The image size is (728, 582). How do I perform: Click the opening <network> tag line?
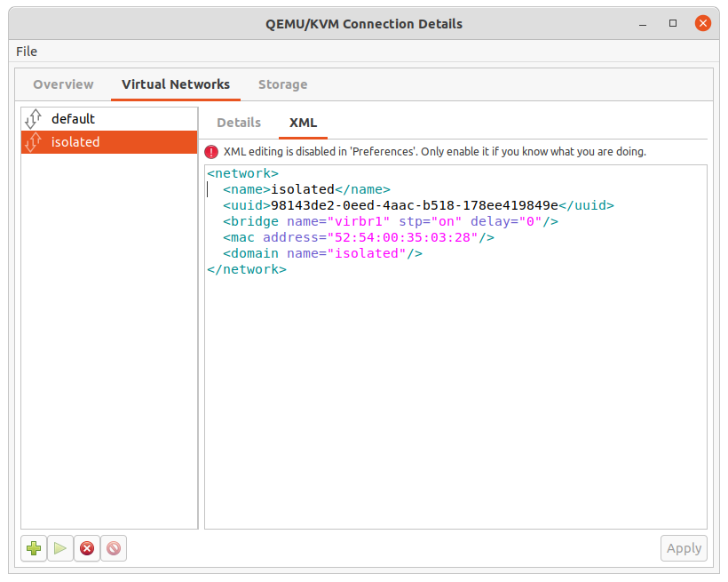pos(243,173)
